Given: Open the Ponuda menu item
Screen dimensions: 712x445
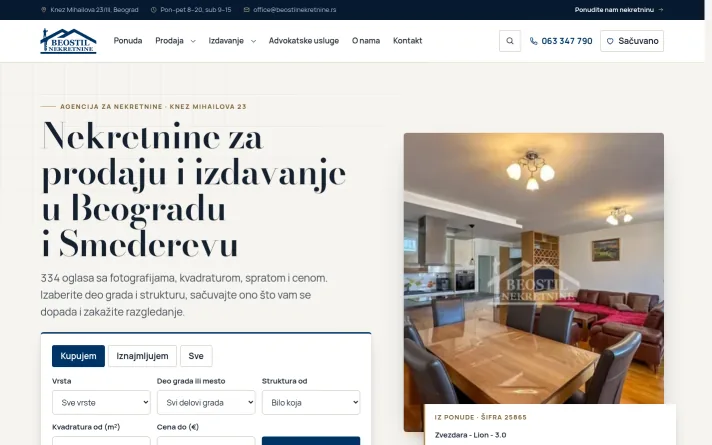Looking at the screenshot, I should [x=128, y=41].
